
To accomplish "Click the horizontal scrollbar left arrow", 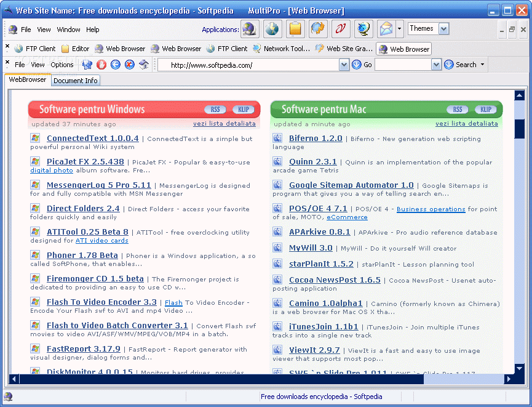I will (x=14, y=379).
